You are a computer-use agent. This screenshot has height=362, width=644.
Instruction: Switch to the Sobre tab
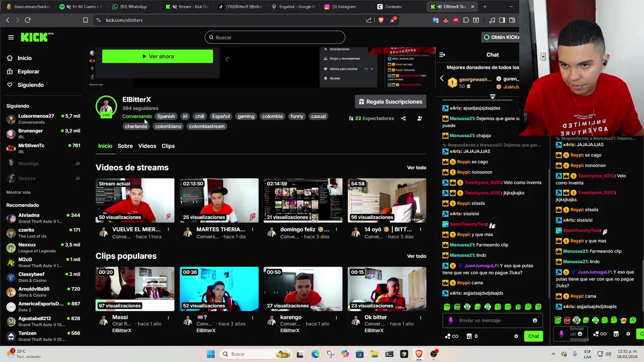click(125, 146)
